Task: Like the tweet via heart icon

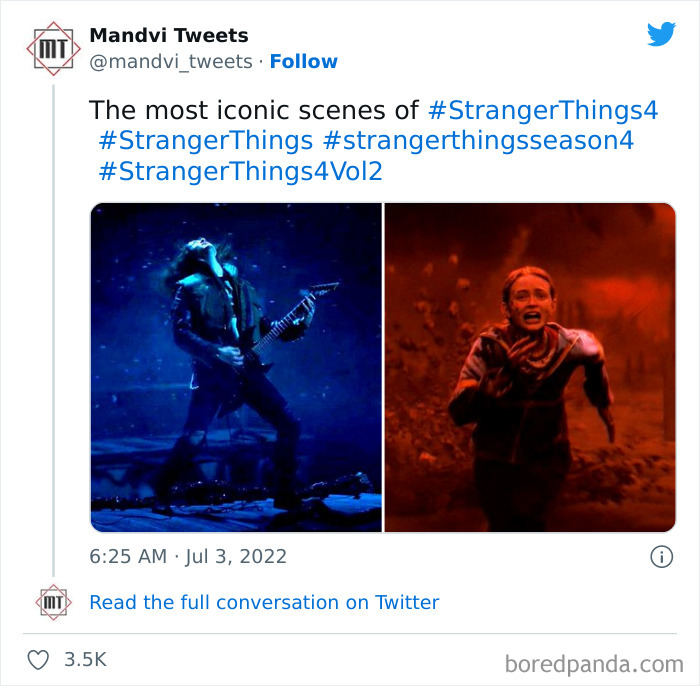Action: click(x=37, y=660)
